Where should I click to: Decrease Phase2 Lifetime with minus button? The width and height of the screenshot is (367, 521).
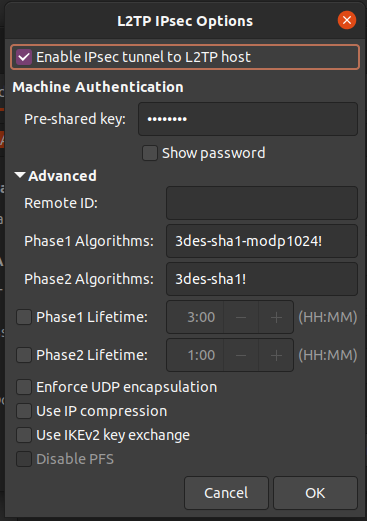click(x=241, y=355)
